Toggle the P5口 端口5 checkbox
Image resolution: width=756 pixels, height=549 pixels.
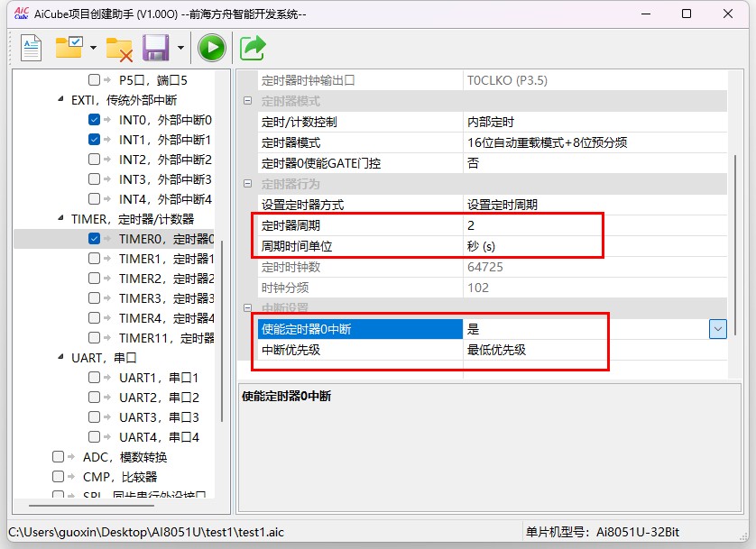pyautogui.click(x=94, y=80)
